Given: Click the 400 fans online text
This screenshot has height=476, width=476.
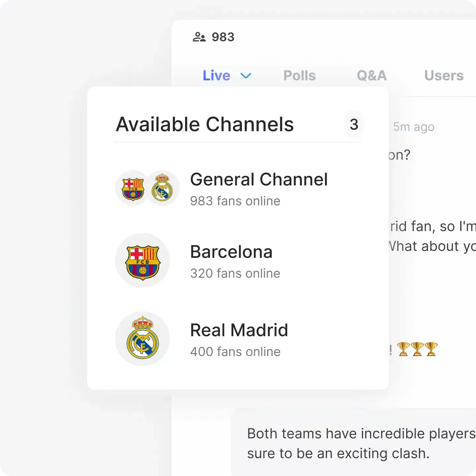Looking at the screenshot, I should point(235,352).
